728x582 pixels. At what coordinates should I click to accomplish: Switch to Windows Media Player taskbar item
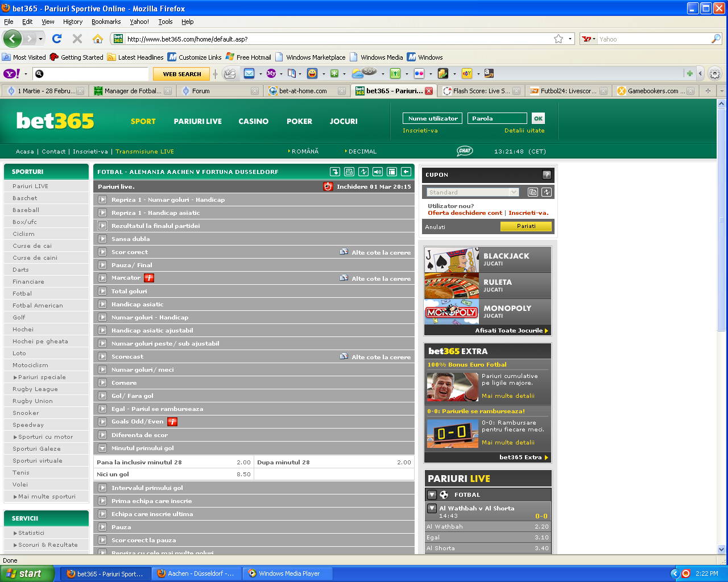click(288, 573)
